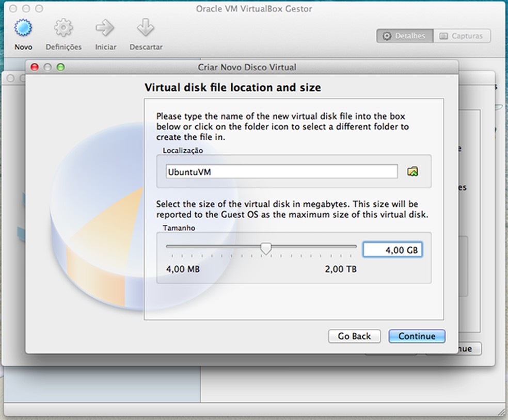This screenshot has width=508, height=420.
Task: Click the 'Virtual disk file location and size' heading
Action: point(233,87)
